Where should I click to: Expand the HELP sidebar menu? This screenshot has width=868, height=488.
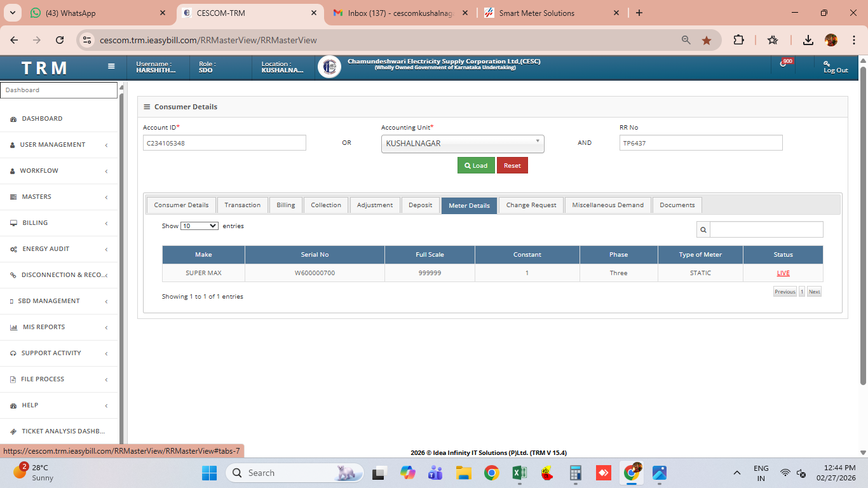tap(58, 405)
